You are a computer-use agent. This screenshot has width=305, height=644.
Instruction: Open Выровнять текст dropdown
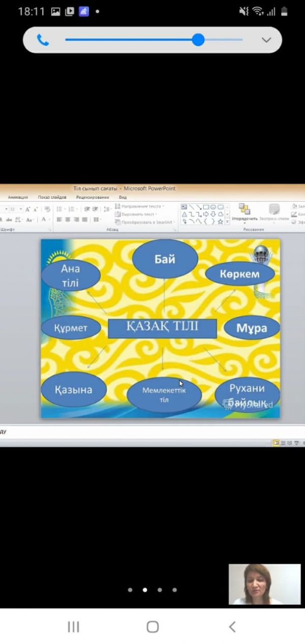pos(137,214)
